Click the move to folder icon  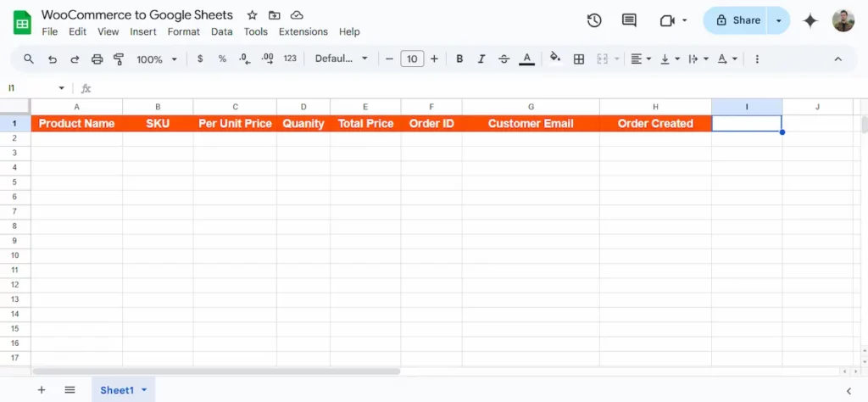tap(274, 15)
